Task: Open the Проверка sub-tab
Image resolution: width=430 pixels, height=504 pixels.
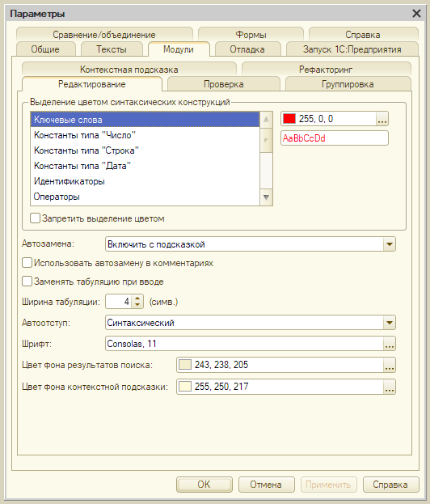Action: 224,84
